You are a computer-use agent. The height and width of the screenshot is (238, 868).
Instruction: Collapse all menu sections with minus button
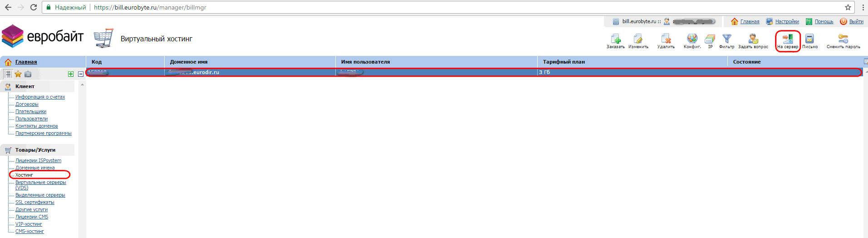pyautogui.click(x=81, y=74)
